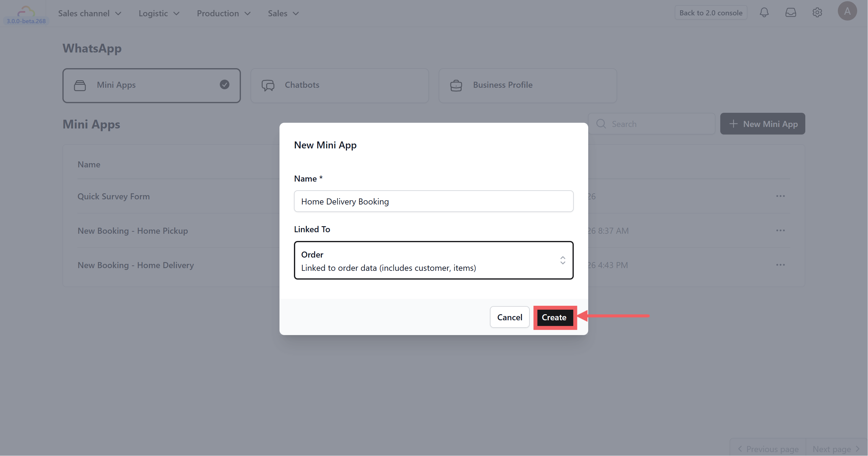Switch to the Chatbots tab
The image size is (868, 456).
(x=340, y=86)
